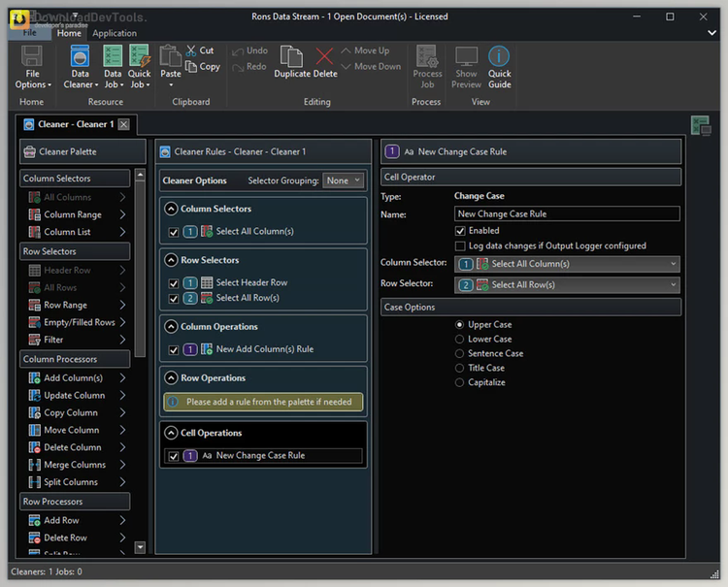728x587 pixels.
Task: Add a Merge Columns rule from palette
Action: (x=74, y=465)
